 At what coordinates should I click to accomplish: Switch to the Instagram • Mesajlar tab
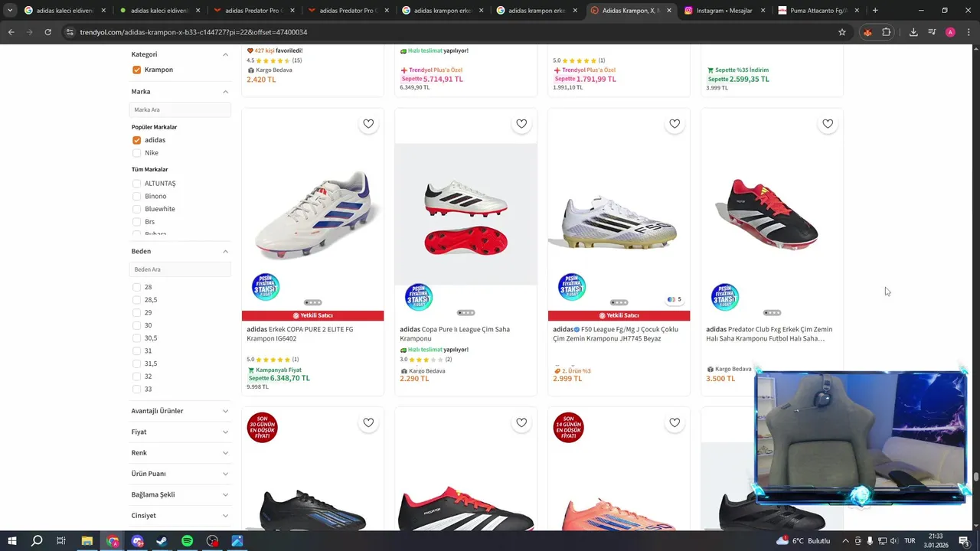point(724,11)
